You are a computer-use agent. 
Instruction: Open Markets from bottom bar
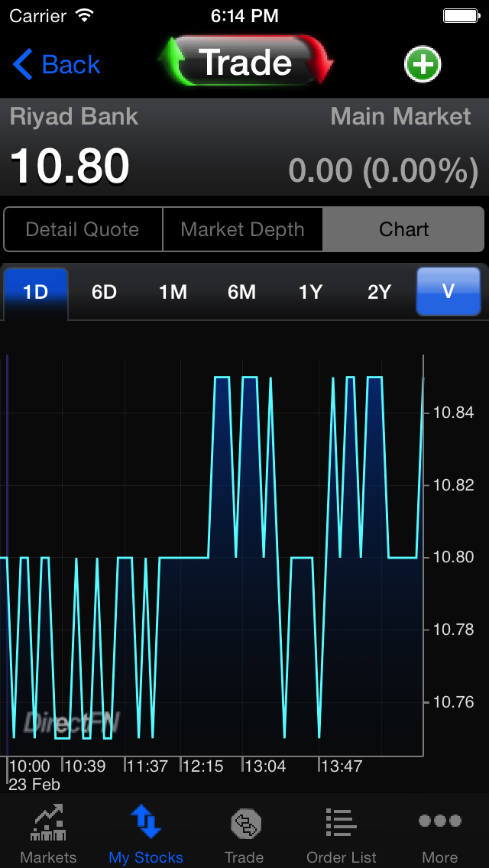click(49, 833)
